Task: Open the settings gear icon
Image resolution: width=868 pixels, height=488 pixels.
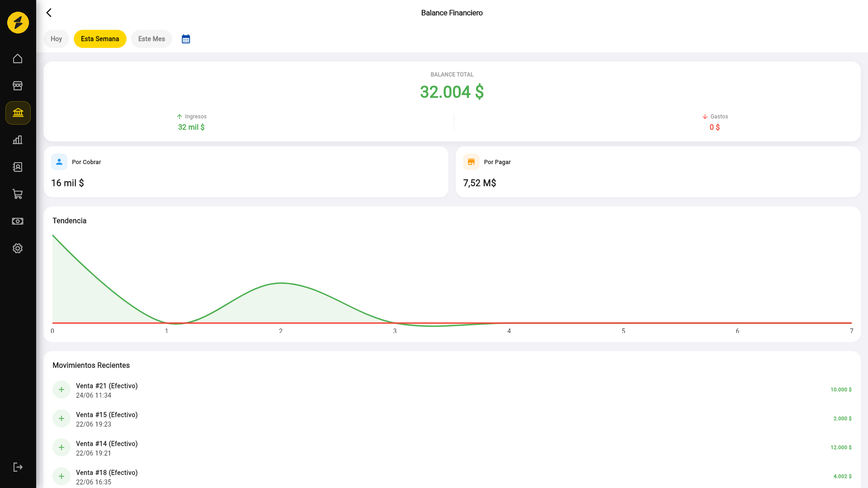Action: click(x=18, y=249)
